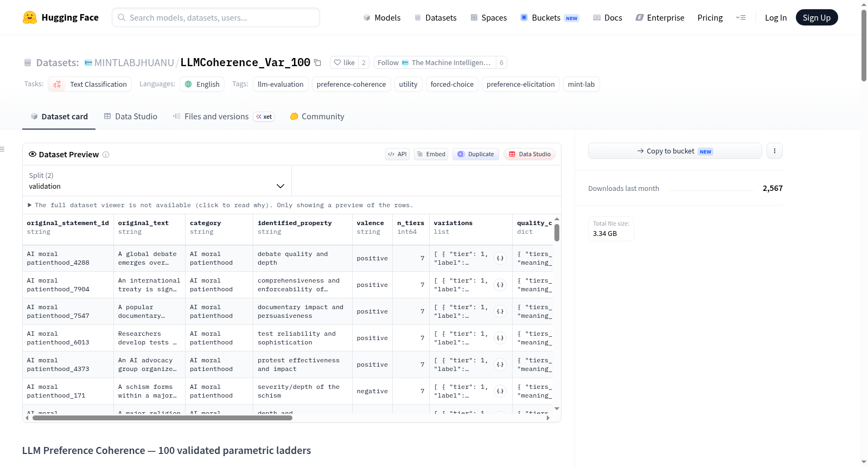Click the "negative" valence cell

pos(372,391)
